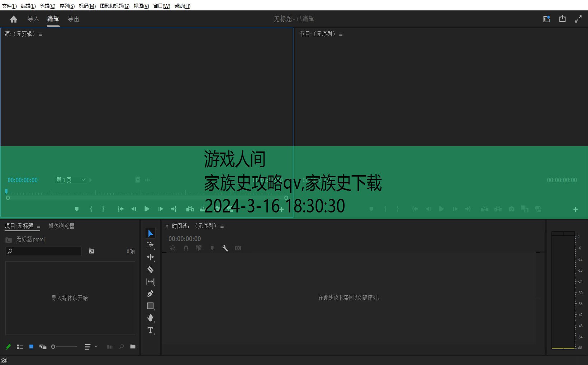Add marker in source monitor
588x365 pixels.
[x=76, y=209]
